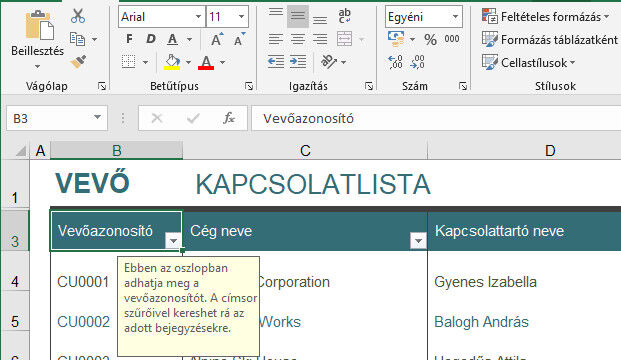Open the Arial font name dropdown

click(x=198, y=17)
